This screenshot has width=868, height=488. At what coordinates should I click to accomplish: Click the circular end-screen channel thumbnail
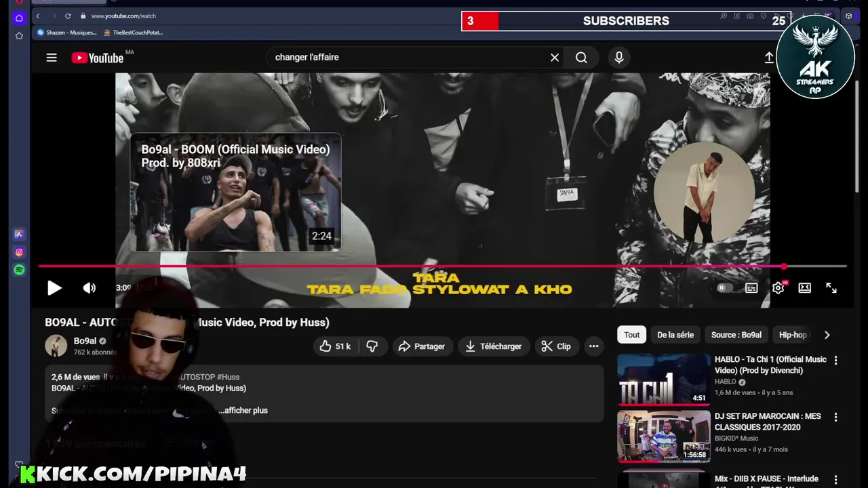704,192
